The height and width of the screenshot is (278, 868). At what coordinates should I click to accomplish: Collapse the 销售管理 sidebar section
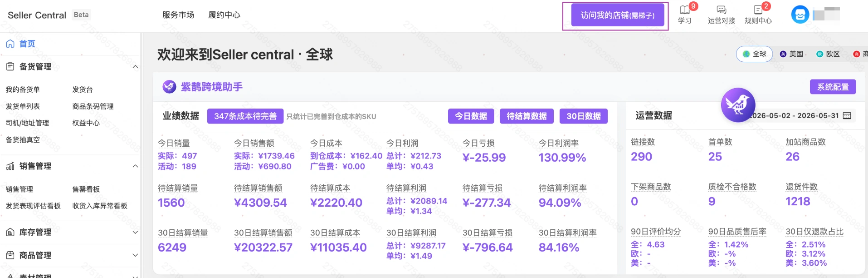click(x=135, y=166)
